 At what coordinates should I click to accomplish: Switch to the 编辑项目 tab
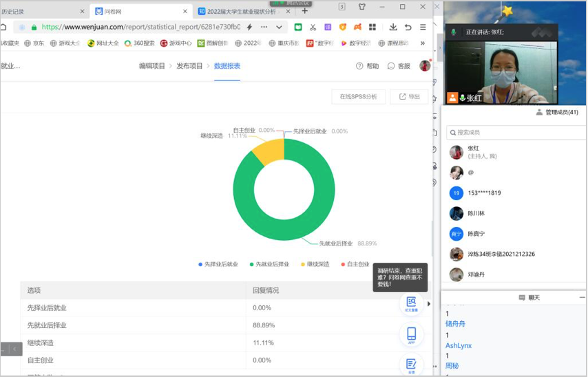151,66
